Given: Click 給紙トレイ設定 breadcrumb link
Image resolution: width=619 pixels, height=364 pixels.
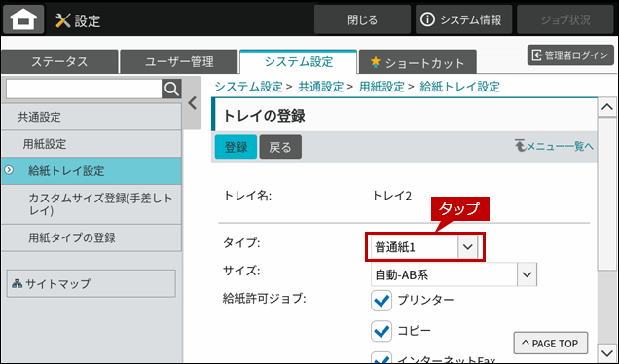Looking at the screenshot, I should [x=460, y=87].
